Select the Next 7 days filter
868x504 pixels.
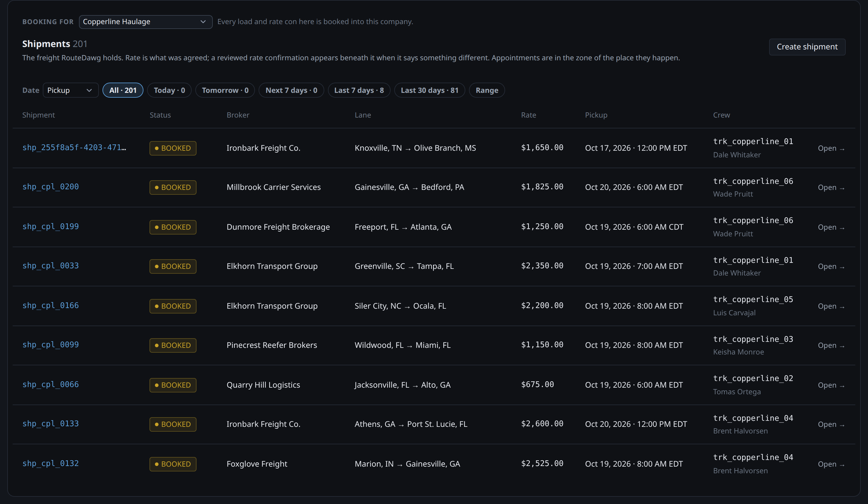[x=291, y=90]
